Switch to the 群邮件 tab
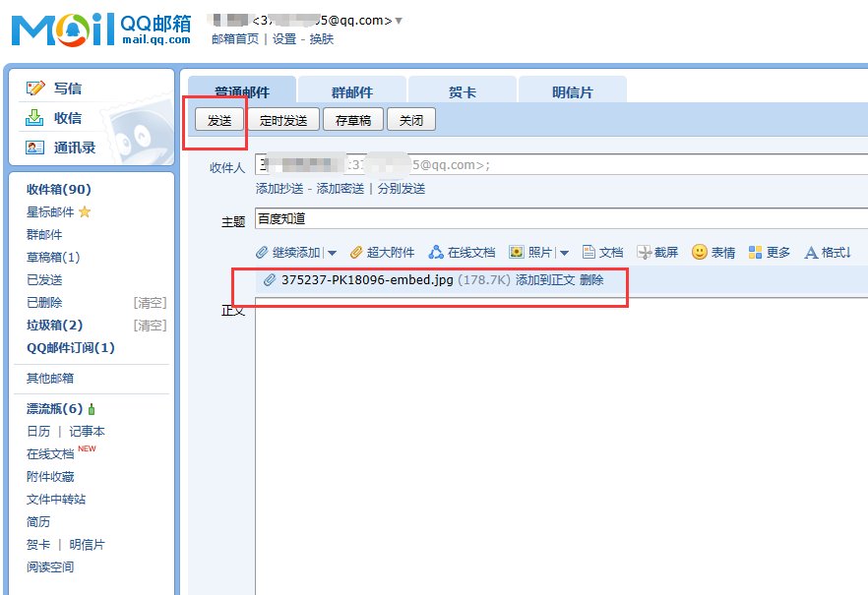Image resolution: width=868 pixels, height=595 pixels. [353, 90]
